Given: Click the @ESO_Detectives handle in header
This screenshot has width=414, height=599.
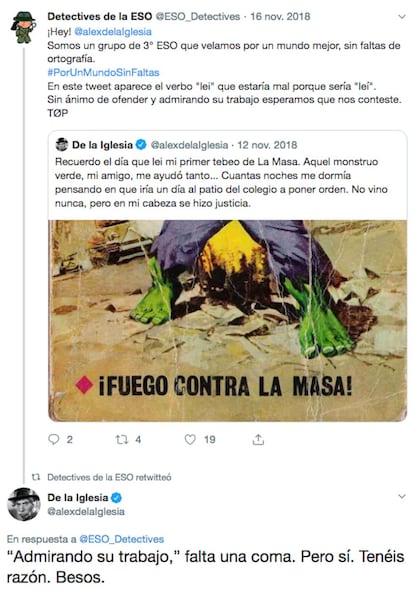Looking at the screenshot, I should (197, 17).
